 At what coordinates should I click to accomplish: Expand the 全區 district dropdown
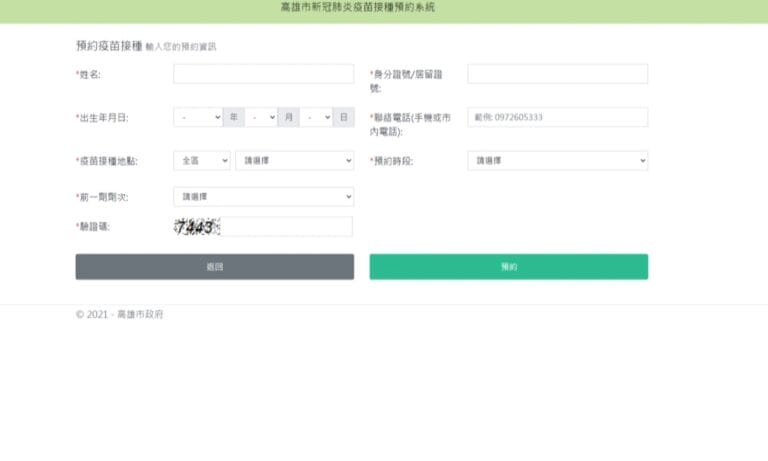[x=201, y=160]
